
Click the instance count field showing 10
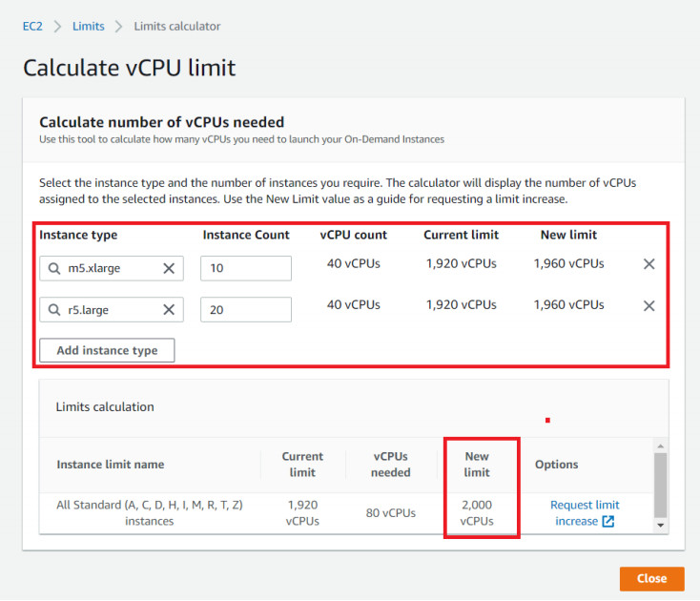point(246,268)
